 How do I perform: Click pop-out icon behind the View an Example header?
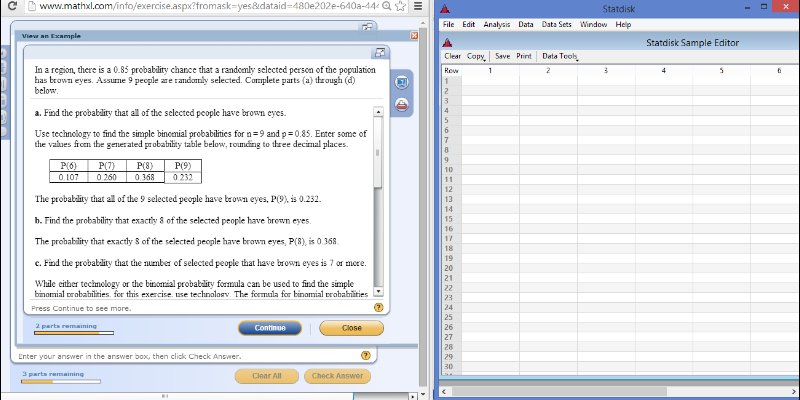coord(367,27)
